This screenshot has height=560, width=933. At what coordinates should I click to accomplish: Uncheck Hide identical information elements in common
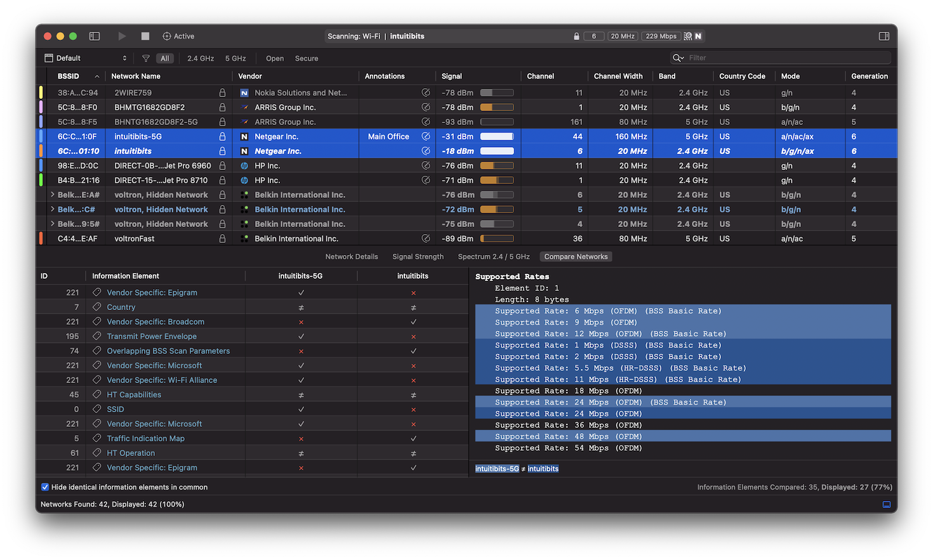pyautogui.click(x=45, y=487)
